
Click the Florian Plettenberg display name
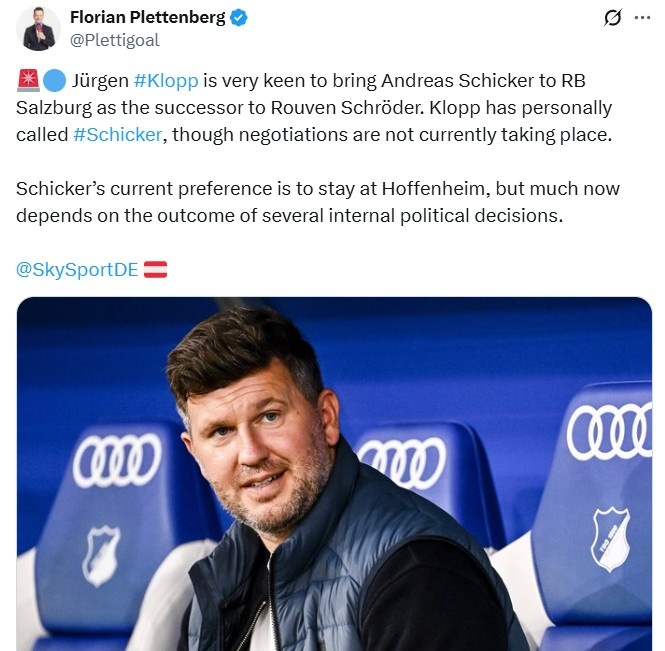pyautogui.click(x=148, y=17)
